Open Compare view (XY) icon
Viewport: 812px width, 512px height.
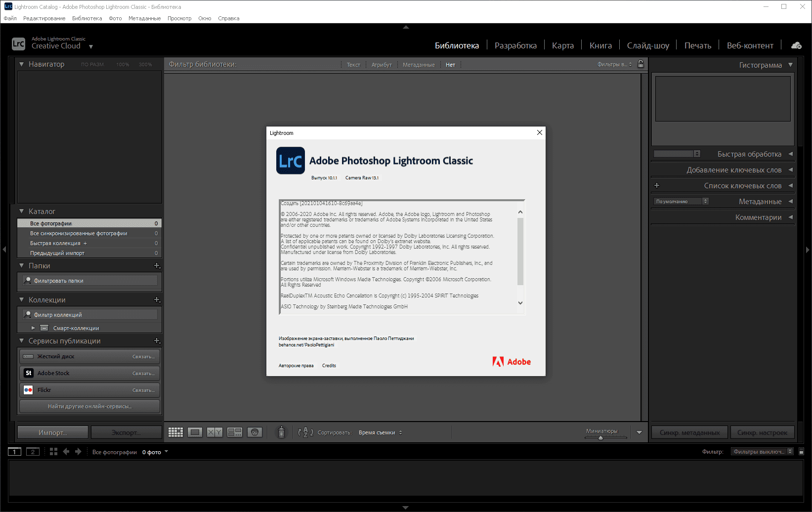coord(214,432)
